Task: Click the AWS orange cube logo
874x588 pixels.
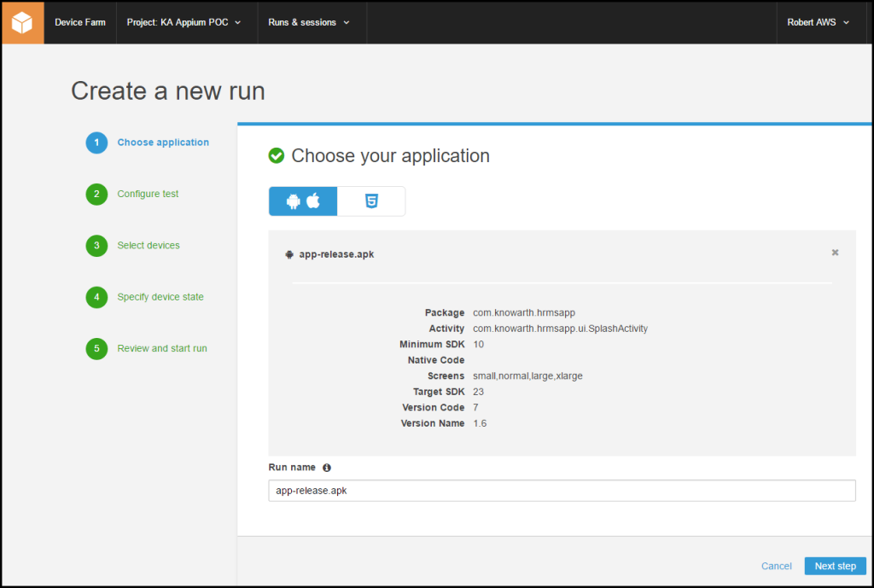Action: [22, 23]
